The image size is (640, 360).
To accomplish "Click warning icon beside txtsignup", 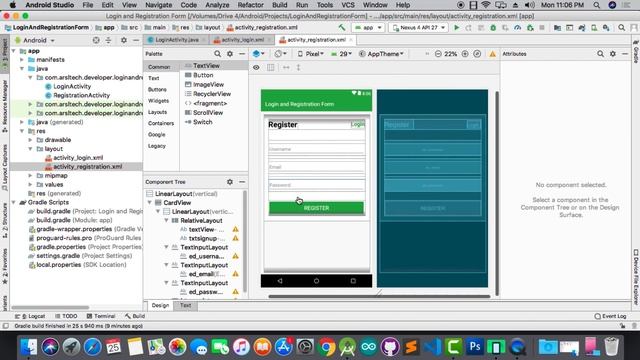I will 236,238.
